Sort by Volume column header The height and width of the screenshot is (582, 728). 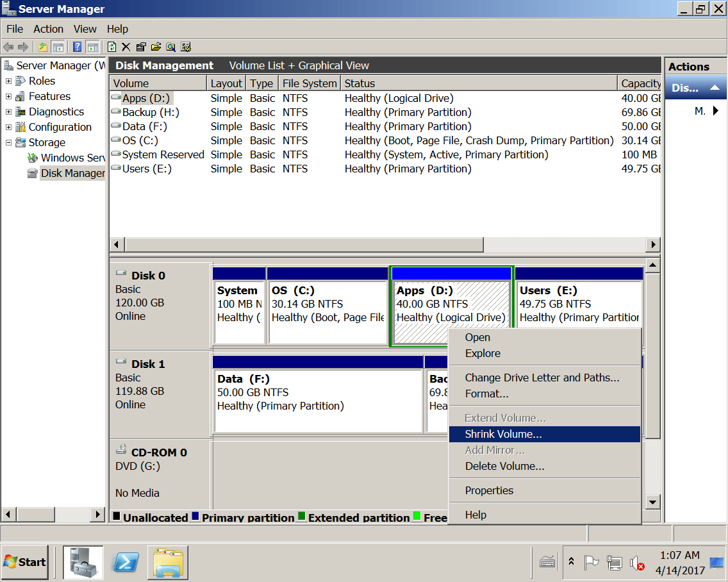point(158,83)
